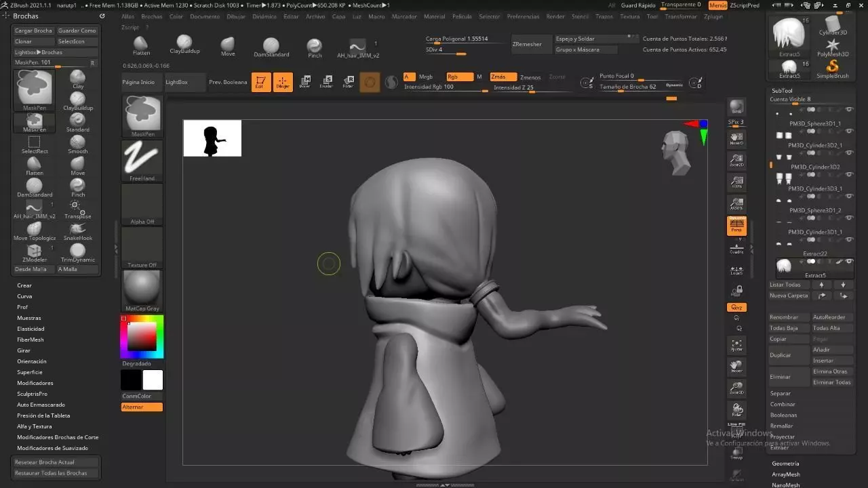Expand the Crear brush submenu
The image size is (868, 488).
(24, 285)
